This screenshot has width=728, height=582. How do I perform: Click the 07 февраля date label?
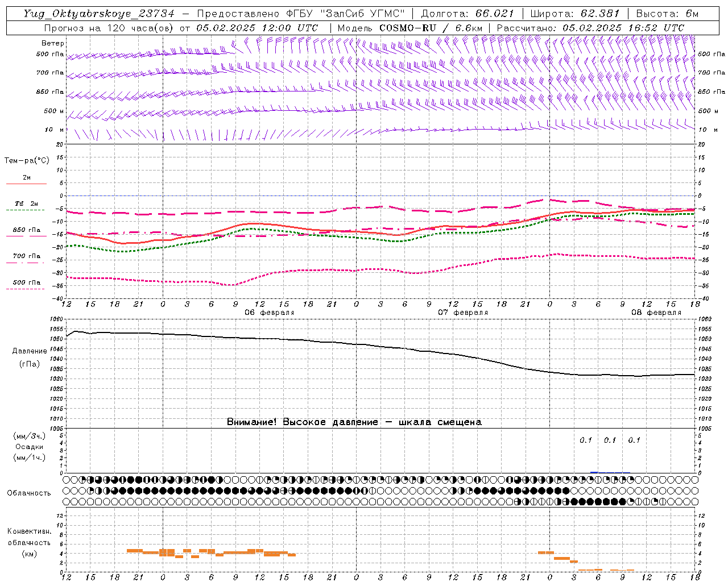463,313
